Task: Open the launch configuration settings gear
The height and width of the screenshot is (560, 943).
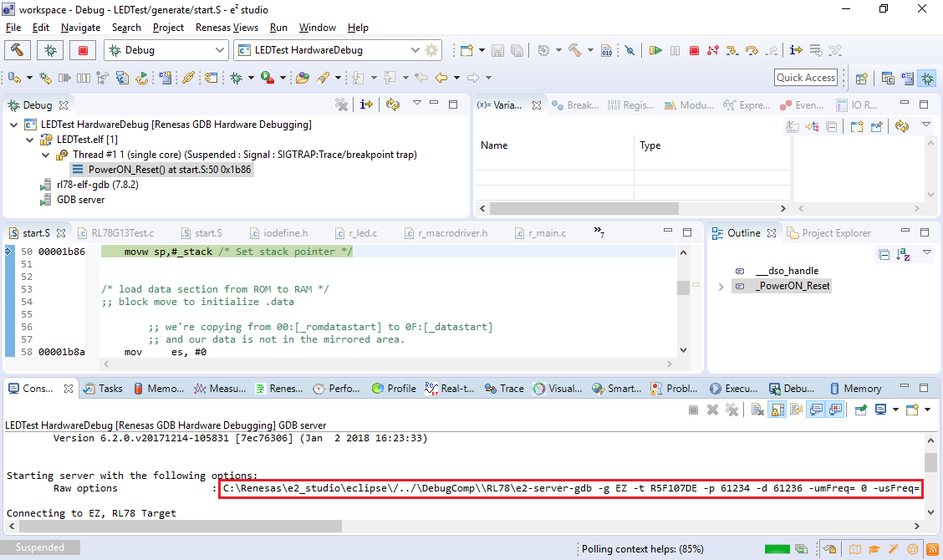Action: (431, 50)
